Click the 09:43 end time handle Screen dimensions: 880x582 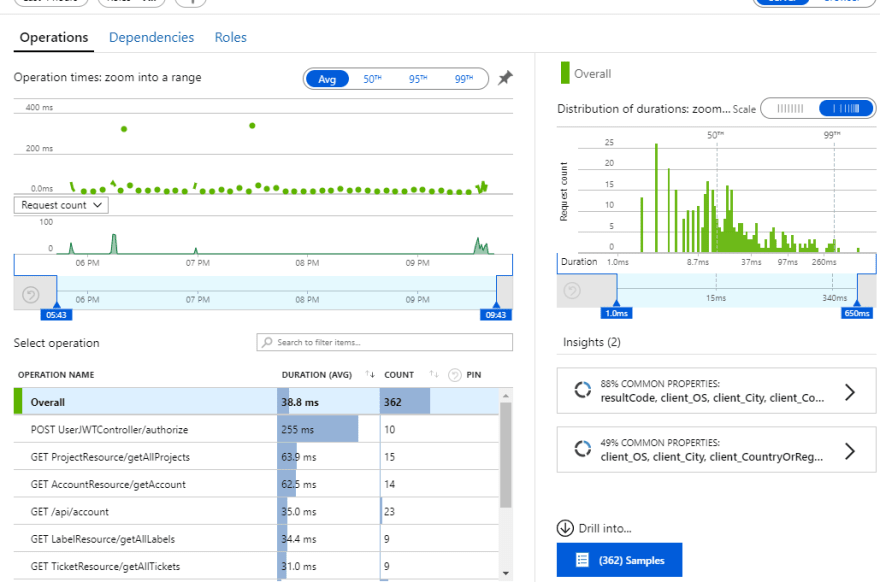coord(496,315)
